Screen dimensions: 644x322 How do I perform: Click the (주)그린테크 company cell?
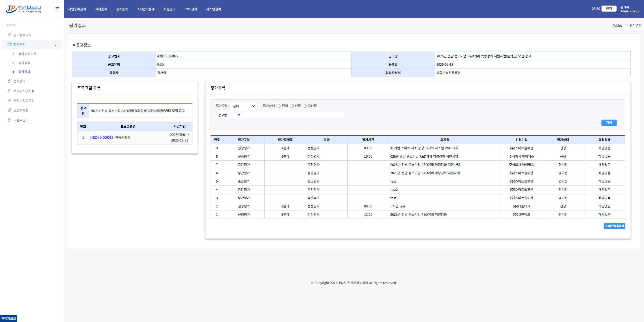pyautogui.click(x=521, y=214)
